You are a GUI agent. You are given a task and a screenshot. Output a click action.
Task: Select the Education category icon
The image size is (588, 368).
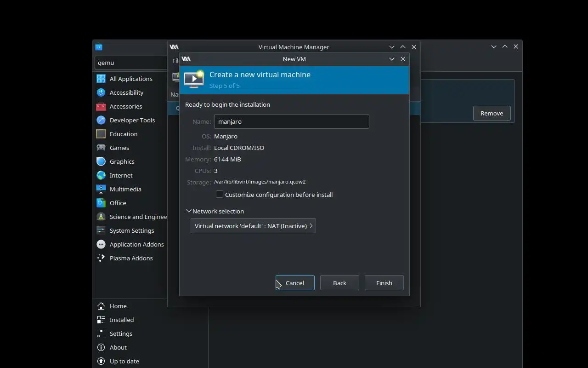[x=101, y=134]
